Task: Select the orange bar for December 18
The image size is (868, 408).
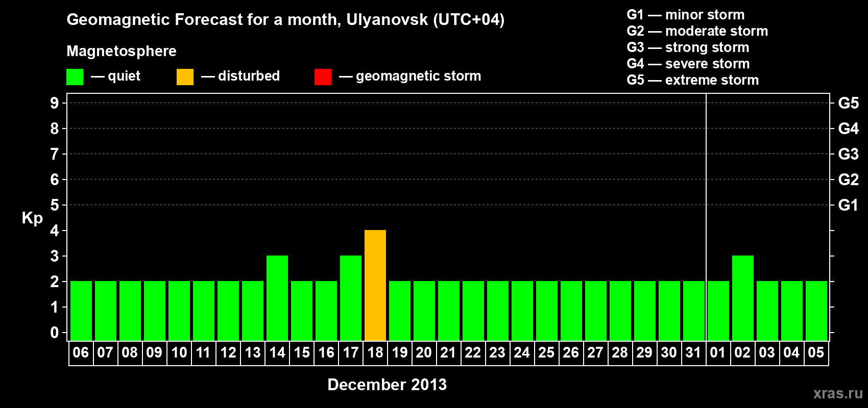Action: click(x=375, y=286)
